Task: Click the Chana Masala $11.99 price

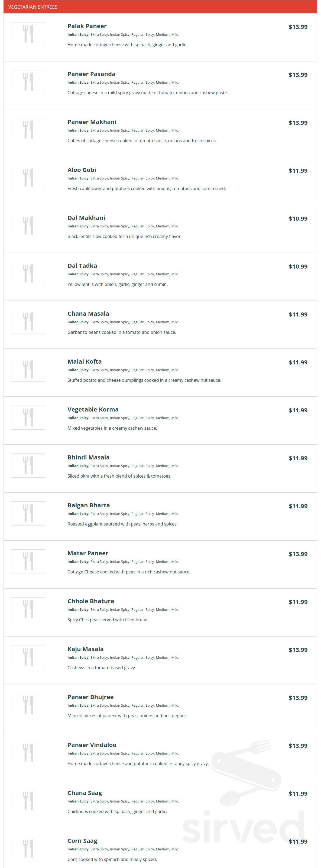Action: [x=298, y=314]
